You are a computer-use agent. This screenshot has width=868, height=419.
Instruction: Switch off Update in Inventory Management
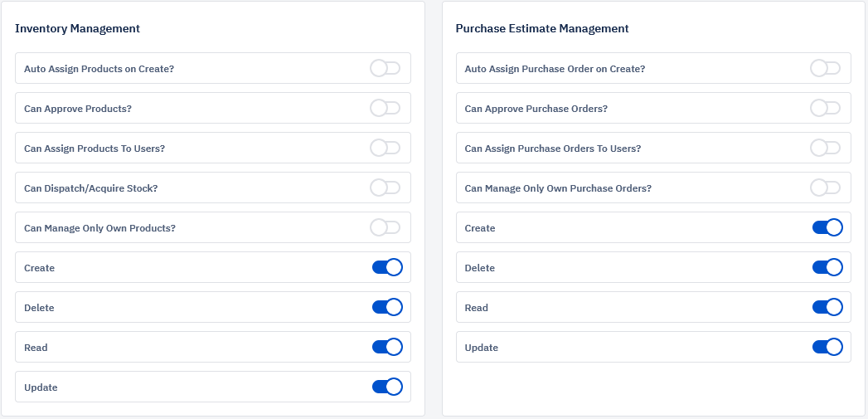(387, 387)
